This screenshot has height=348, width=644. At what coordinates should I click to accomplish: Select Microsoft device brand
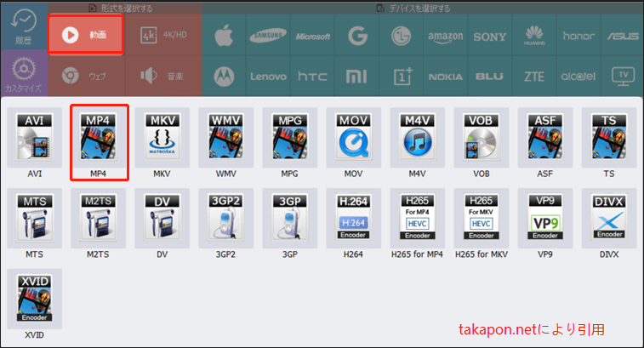[x=312, y=36]
